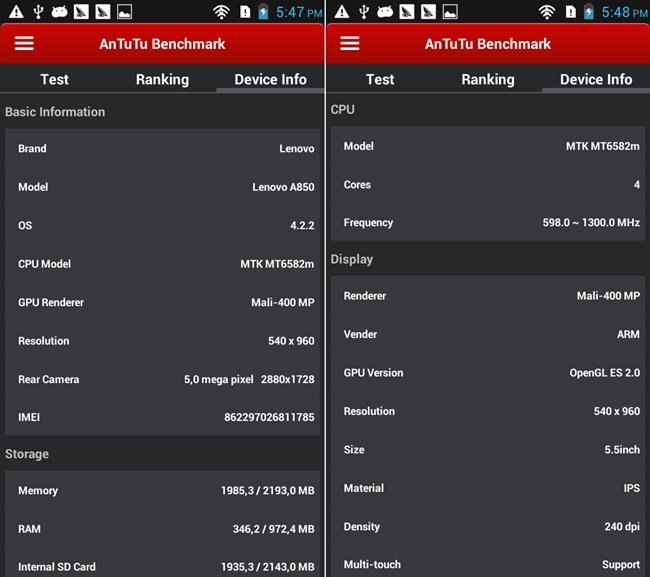Tap the OS 4.2.2 row
This screenshot has height=577, width=650.
(162, 225)
